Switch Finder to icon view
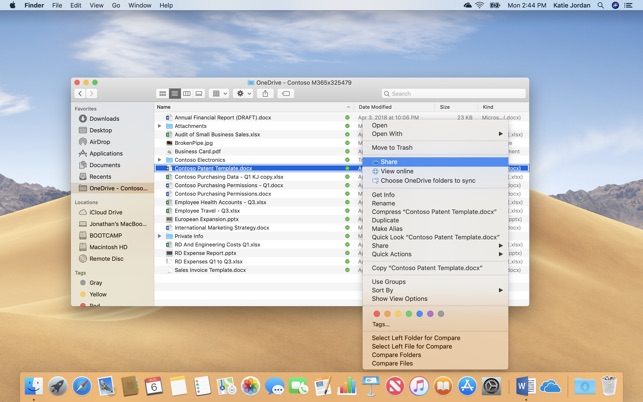Screen dimensions: 643x402 point(162,94)
